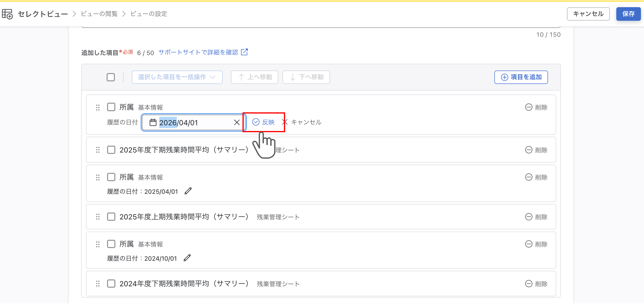This screenshot has height=304, width=644.
Task: Click 2024年度下期残業時間平均（サマリー） label
Action: click(184, 284)
